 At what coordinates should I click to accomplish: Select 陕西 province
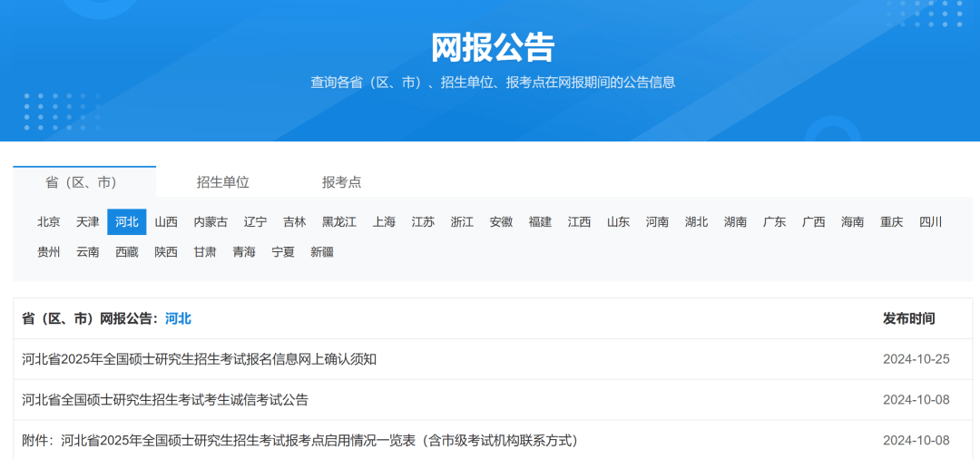pyautogui.click(x=166, y=252)
